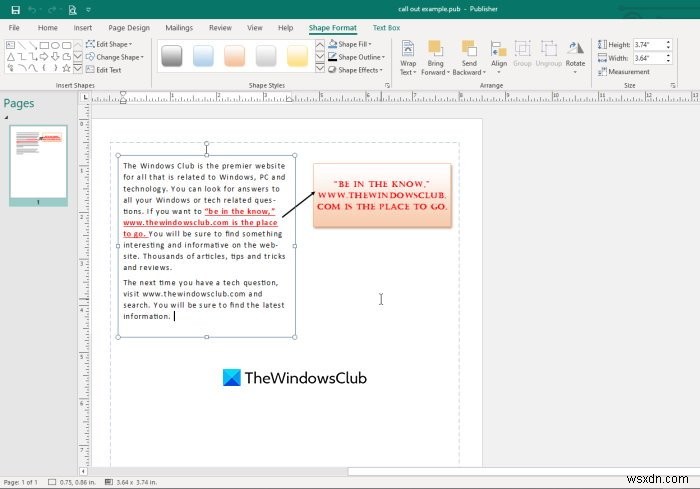
Task: Click the Measurement button
Action: [x=624, y=72]
